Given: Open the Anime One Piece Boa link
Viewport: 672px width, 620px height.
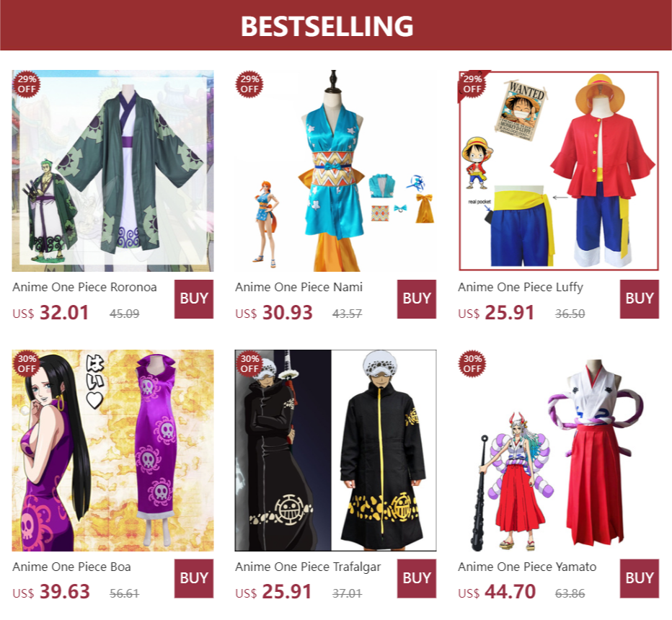Looking at the screenshot, I should tap(71, 567).
